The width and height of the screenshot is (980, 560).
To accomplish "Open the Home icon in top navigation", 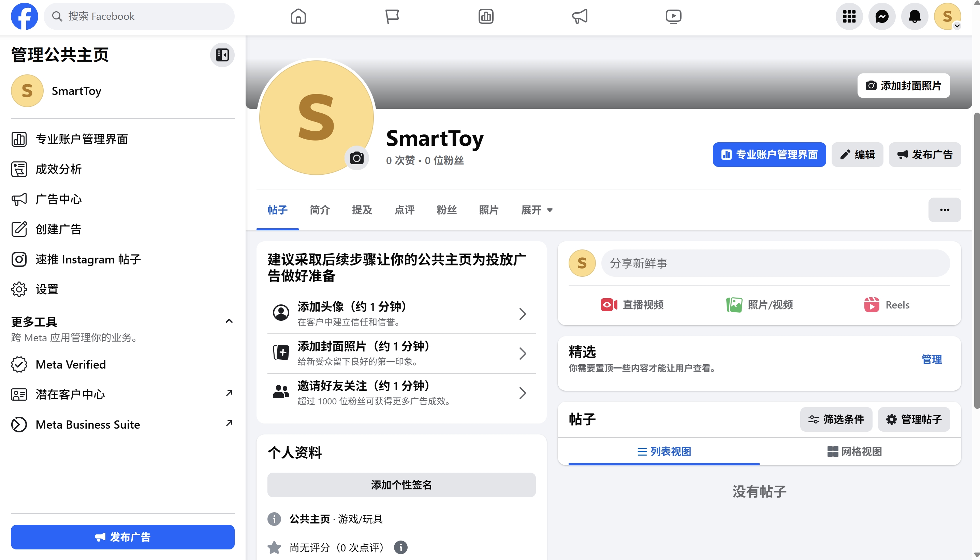I will pos(298,16).
